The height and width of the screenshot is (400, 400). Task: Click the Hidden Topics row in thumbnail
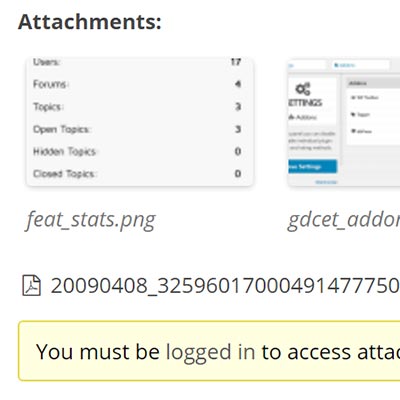[137, 151]
